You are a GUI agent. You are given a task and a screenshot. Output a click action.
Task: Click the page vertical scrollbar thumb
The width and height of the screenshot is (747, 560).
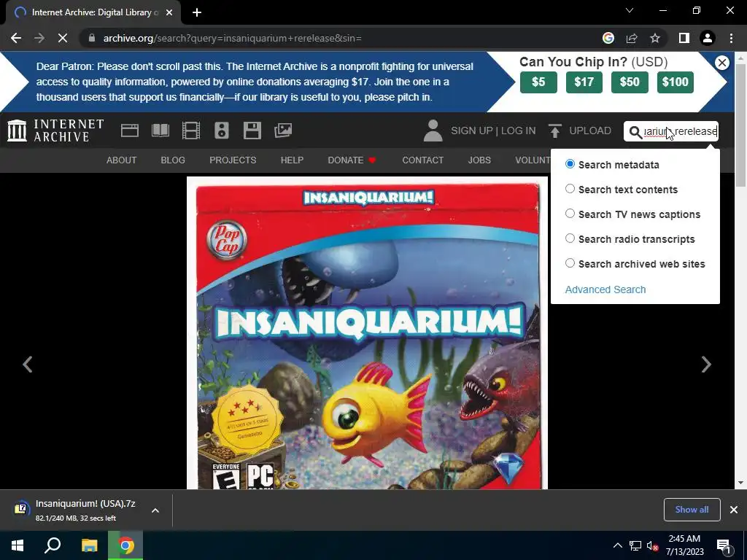click(x=740, y=125)
